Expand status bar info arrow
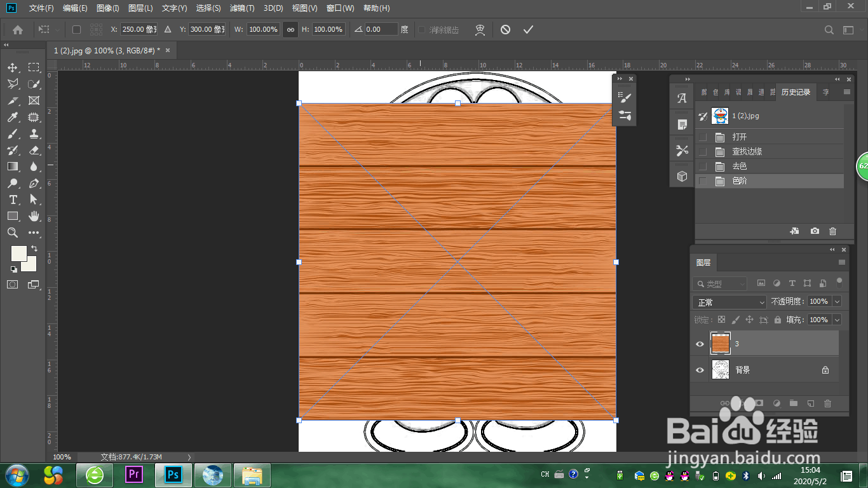The width and height of the screenshot is (868, 488). 189,457
